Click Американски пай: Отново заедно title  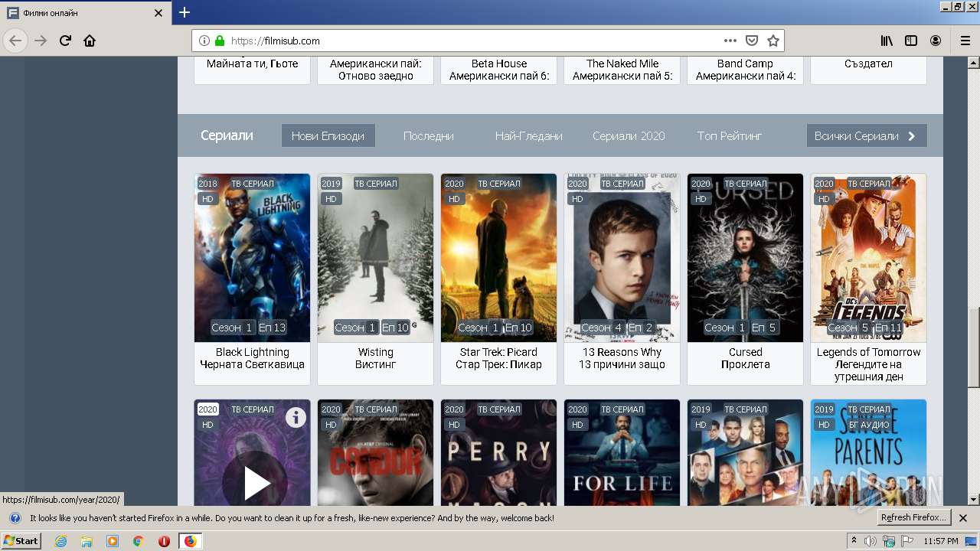(375, 70)
